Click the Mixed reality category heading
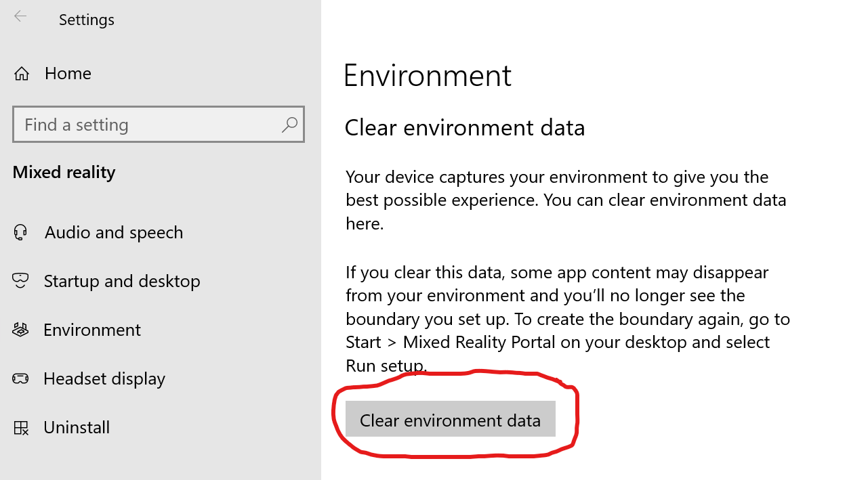 pos(64,172)
